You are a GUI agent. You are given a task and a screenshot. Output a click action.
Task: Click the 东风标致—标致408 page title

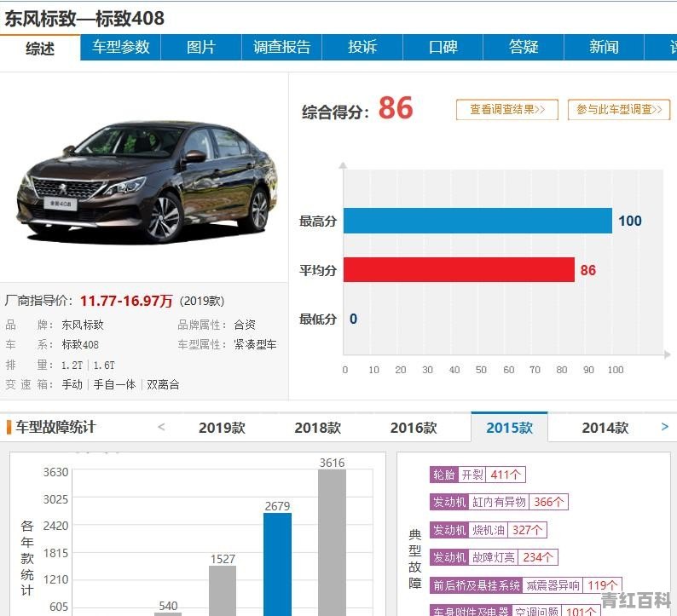coord(84,18)
